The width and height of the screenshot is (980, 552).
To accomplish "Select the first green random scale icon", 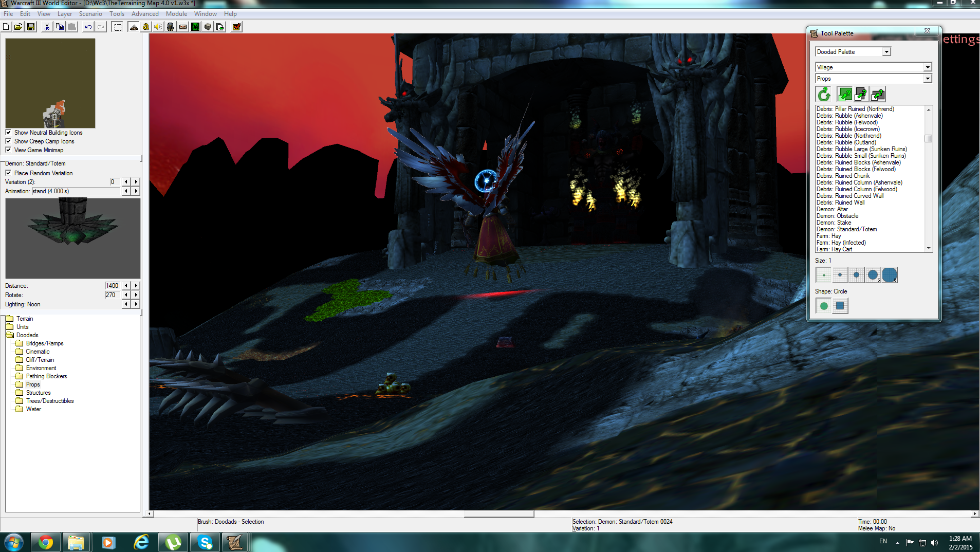I will (x=845, y=94).
